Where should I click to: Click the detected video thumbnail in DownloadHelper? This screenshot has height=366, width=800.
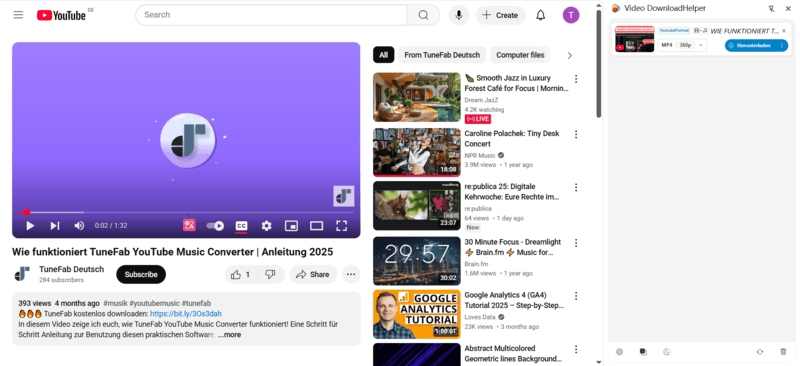[x=635, y=38]
